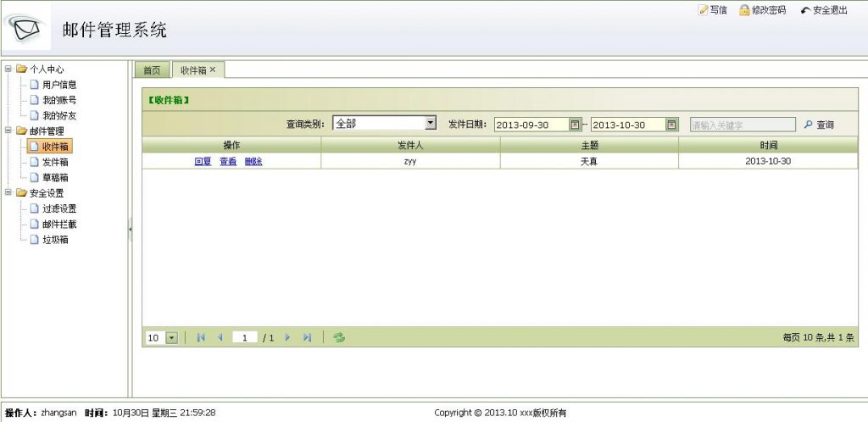Open the start date calendar picker

[575, 125]
